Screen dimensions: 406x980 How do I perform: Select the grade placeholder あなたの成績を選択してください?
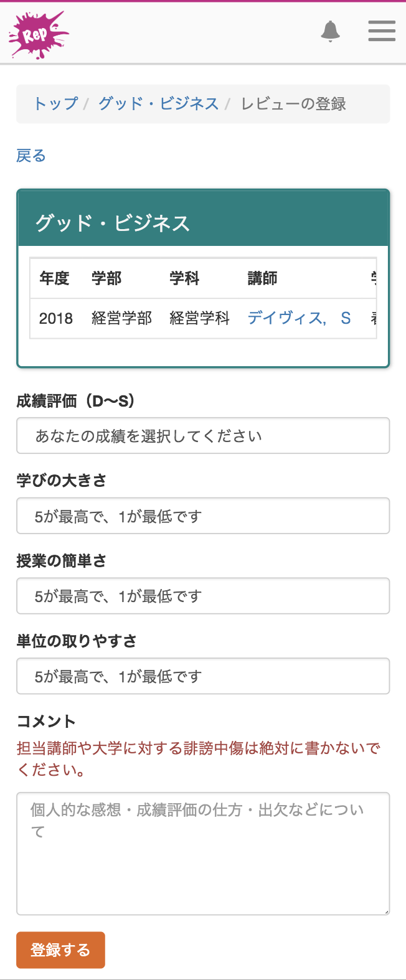tap(203, 435)
